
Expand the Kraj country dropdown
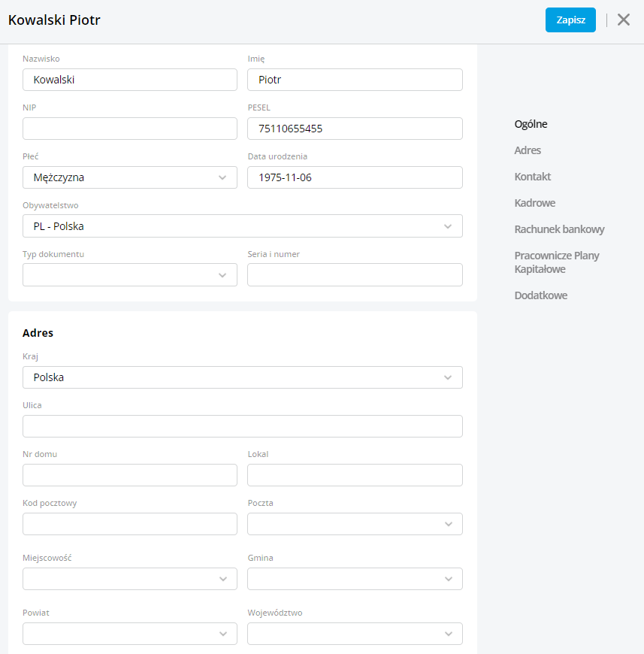point(242,377)
